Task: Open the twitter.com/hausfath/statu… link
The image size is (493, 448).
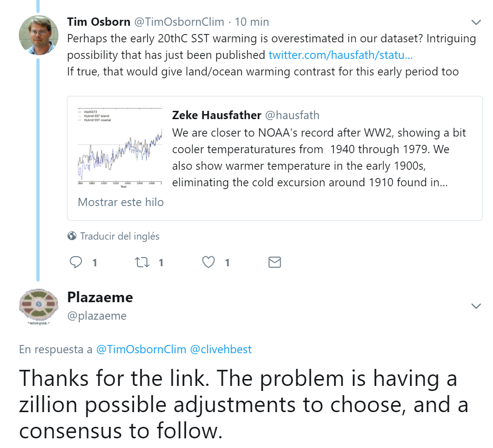Action: click(340, 55)
